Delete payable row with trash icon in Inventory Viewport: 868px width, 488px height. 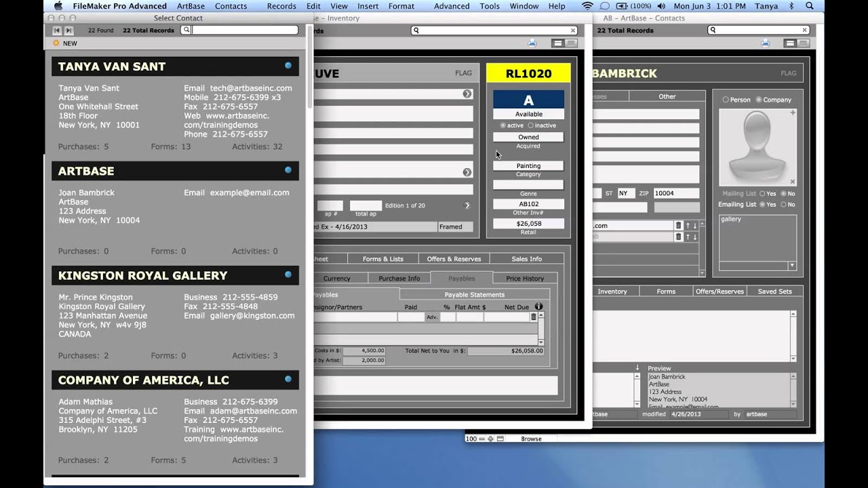point(534,317)
